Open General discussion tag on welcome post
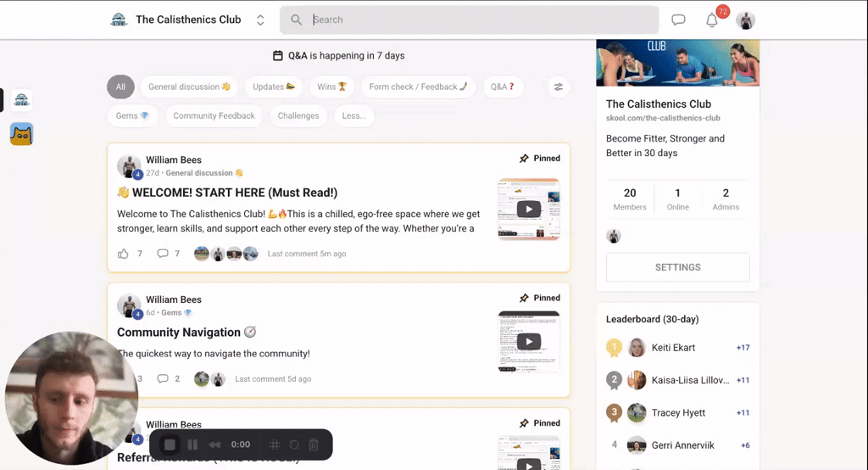The width and height of the screenshot is (868, 470). click(204, 173)
